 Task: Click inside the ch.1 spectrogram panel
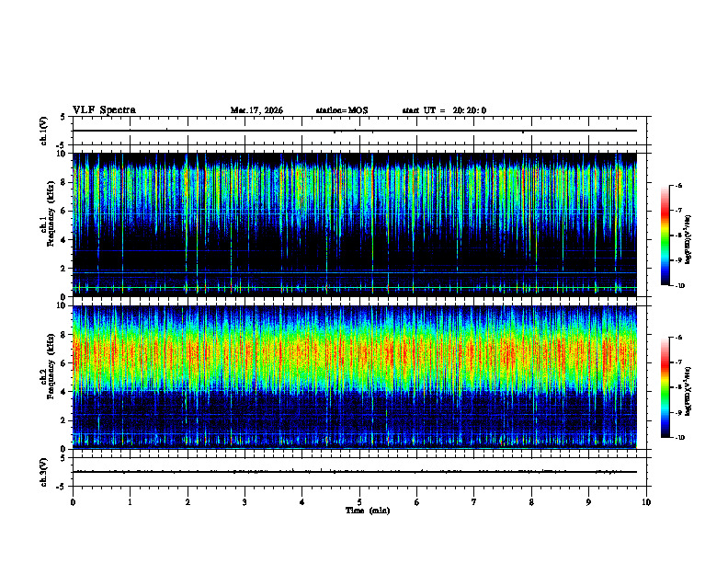point(354,224)
